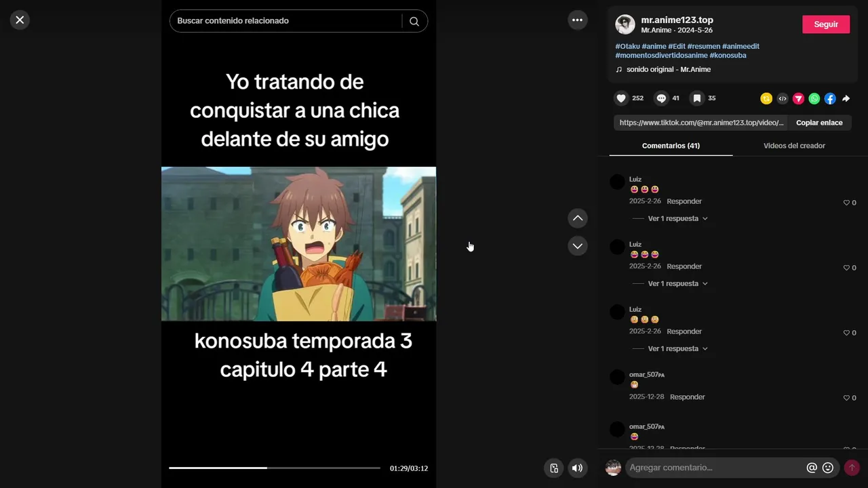
Task: Go to previous video with up arrow
Action: [x=577, y=218]
